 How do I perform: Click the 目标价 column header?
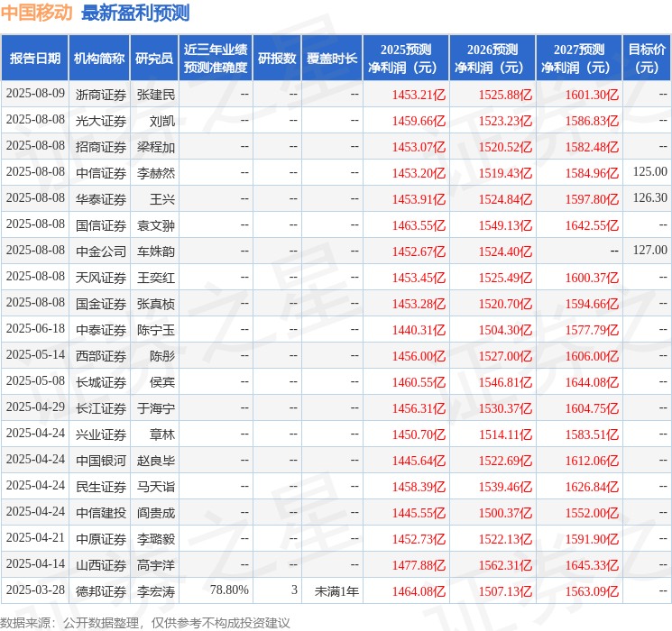tap(647, 59)
